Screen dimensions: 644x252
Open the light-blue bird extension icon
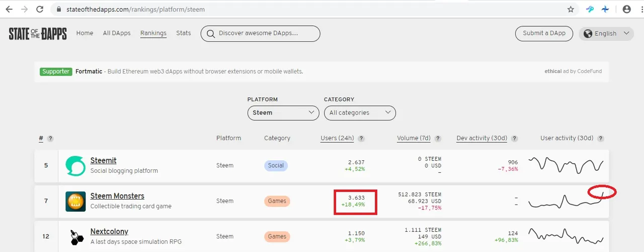point(590,9)
